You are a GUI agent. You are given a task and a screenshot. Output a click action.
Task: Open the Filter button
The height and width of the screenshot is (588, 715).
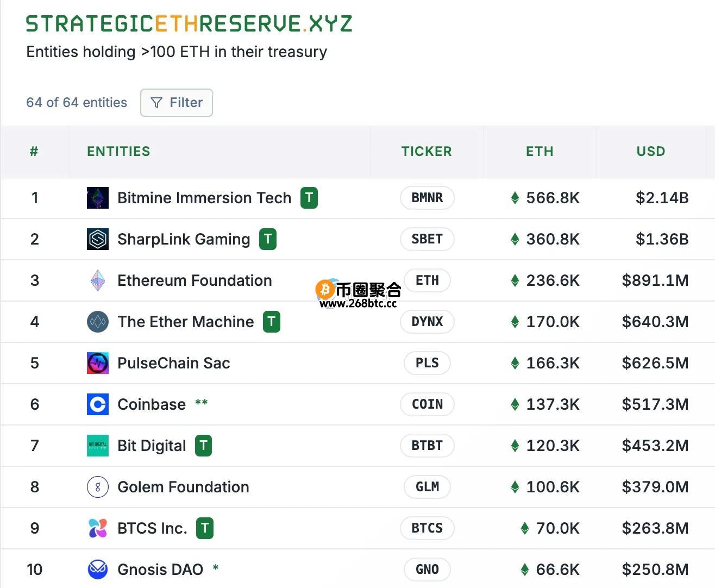click(x=176, y=103)
